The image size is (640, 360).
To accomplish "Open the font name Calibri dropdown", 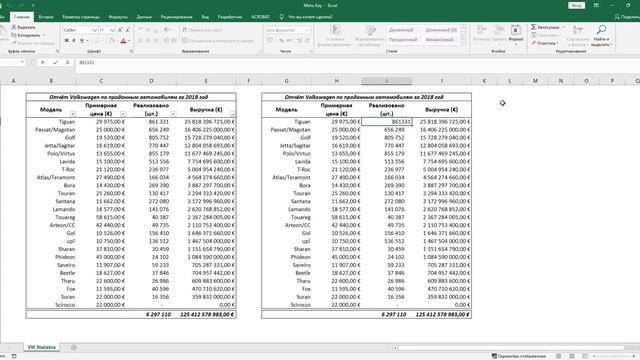I will tap(95, 30).
